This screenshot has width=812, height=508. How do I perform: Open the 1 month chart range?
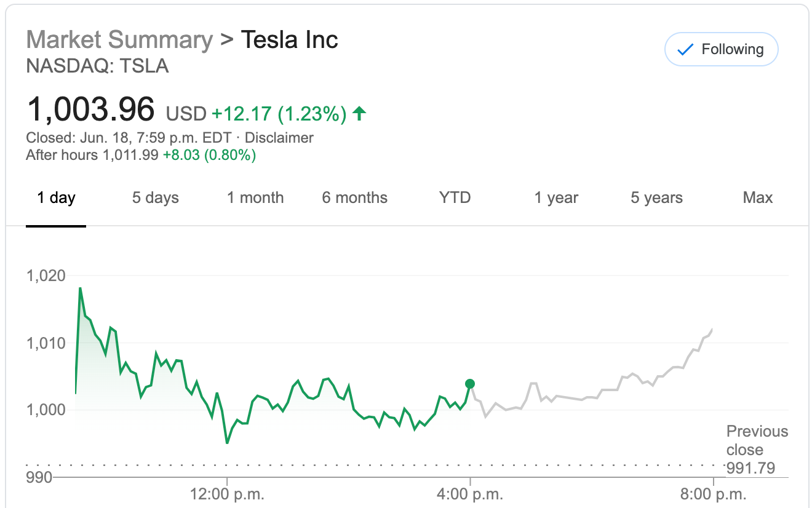pyautogui.click(x=255, y=198)
